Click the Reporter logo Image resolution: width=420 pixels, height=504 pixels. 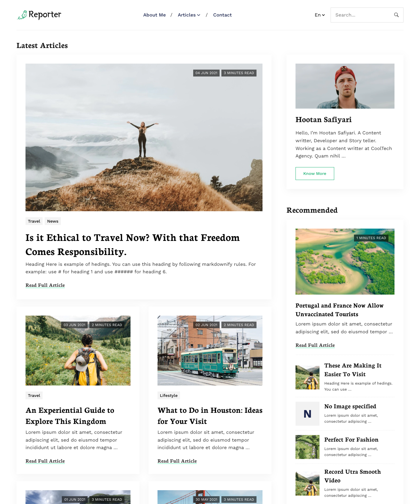(39, 15)
